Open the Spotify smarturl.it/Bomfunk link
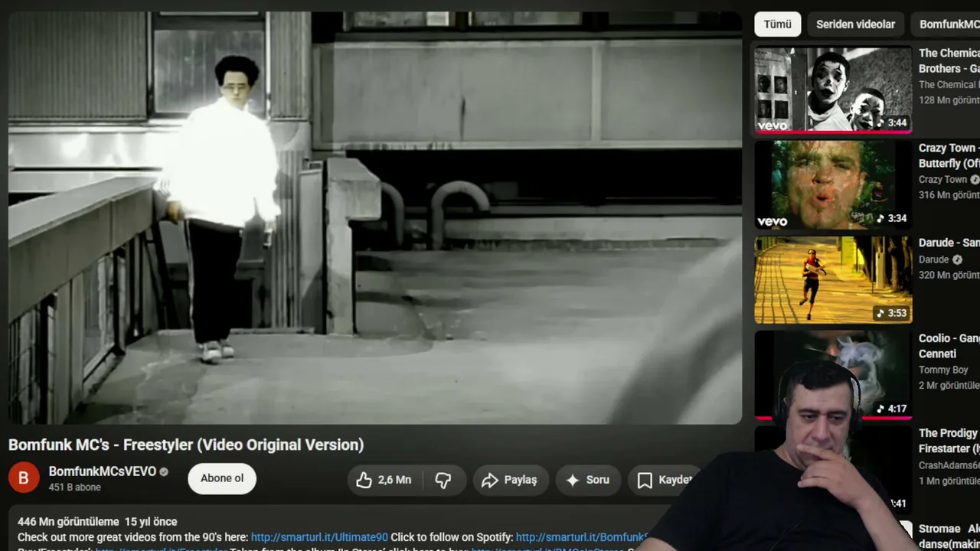This screenshot has width=980, height=551. point(582,537)
